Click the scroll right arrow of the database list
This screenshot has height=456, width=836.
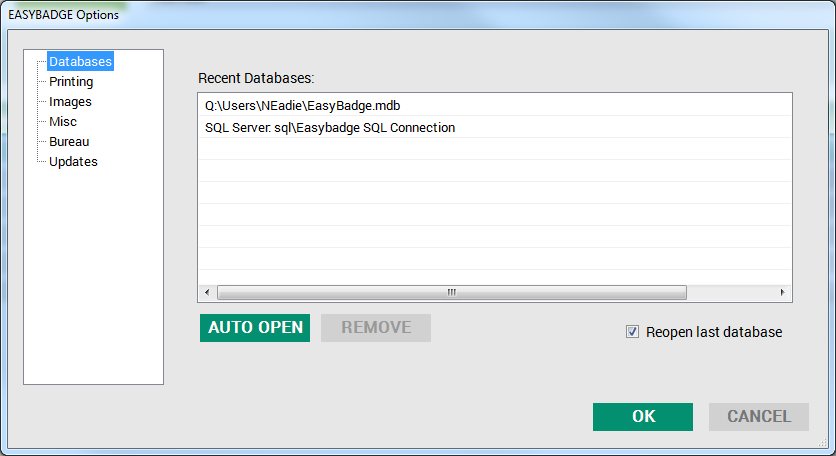pos(782,292)
